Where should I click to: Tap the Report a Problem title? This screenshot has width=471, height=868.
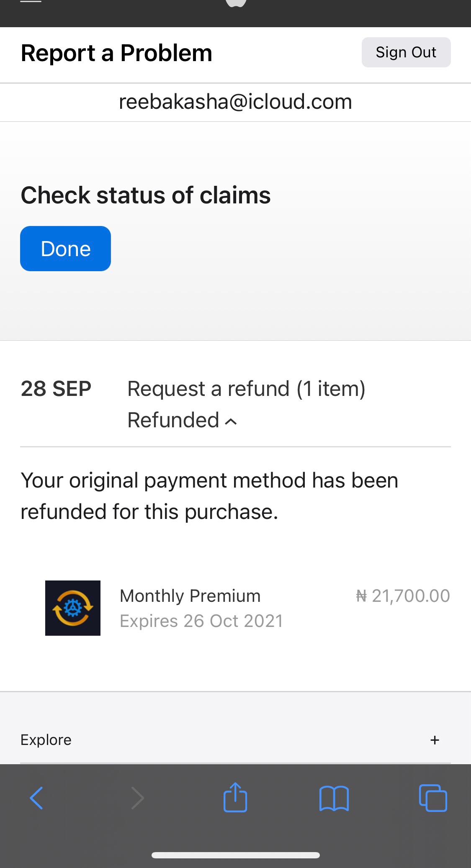(116, 53)
